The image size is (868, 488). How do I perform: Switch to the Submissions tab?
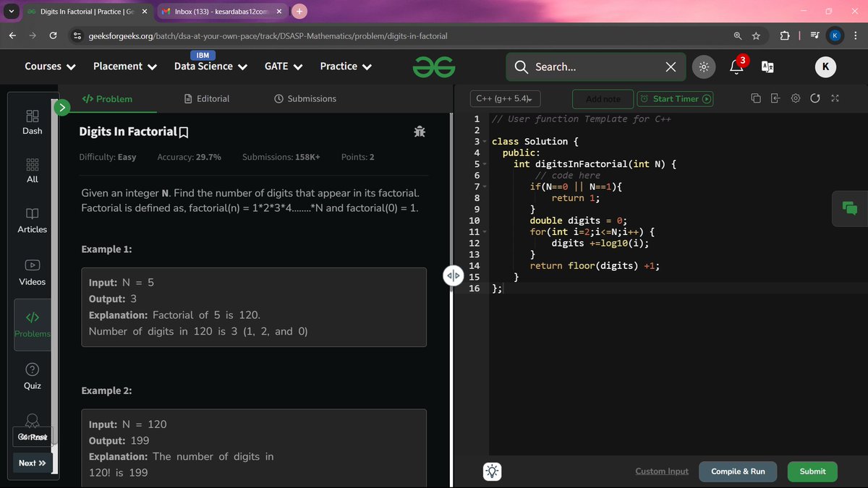(x=305, y=98)
